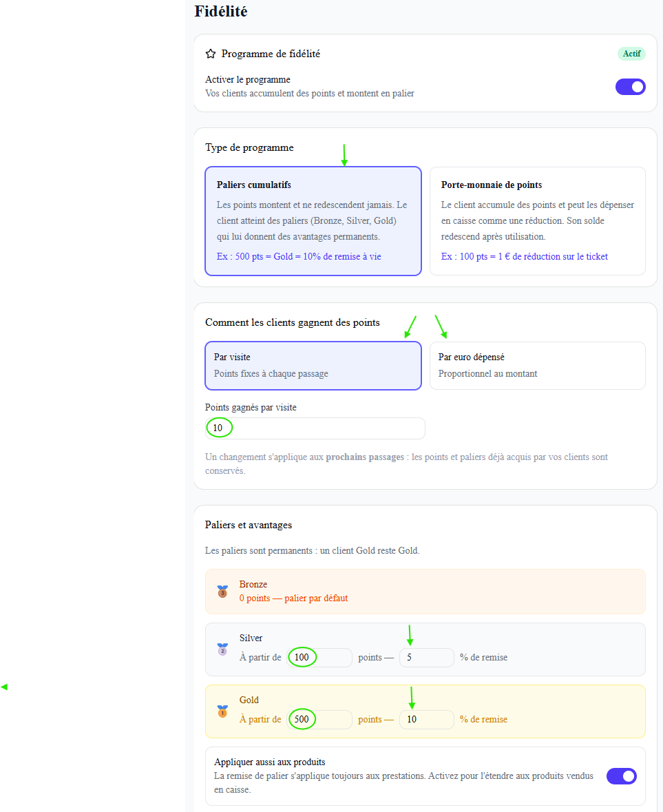
Task: Click the Silver medal icon
Action: point(222,649)
